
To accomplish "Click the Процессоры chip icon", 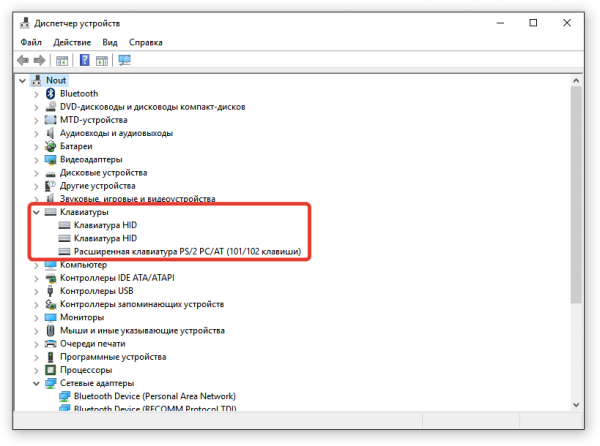I will pos(50,370).
